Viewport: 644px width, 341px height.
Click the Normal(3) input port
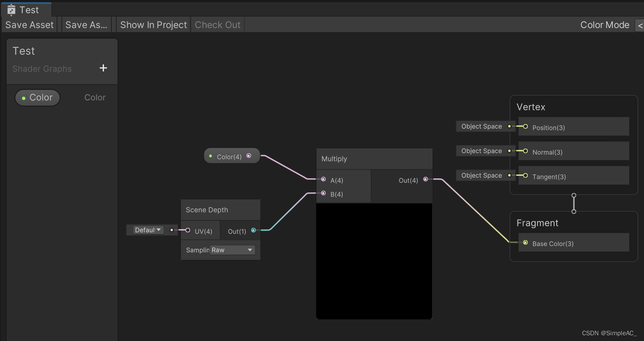click(x=525, y=151)
